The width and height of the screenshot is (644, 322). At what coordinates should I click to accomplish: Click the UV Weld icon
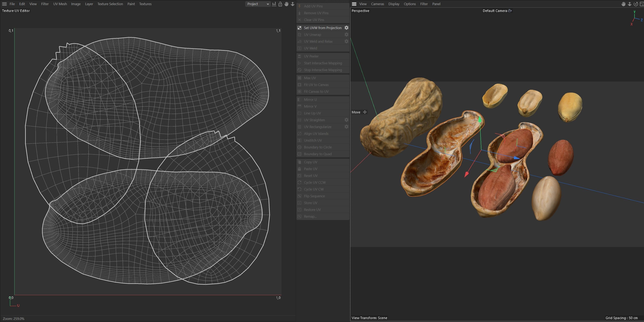point(300,48)
